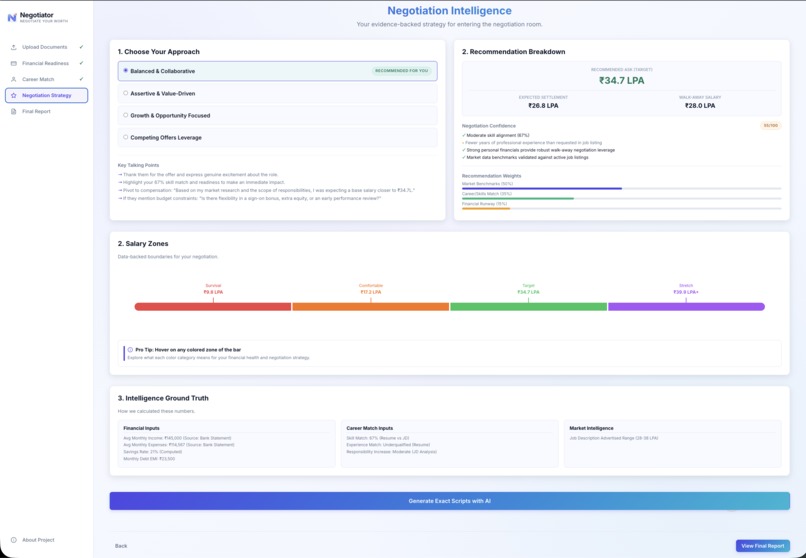Click the Key Talking Points heading

138,165
